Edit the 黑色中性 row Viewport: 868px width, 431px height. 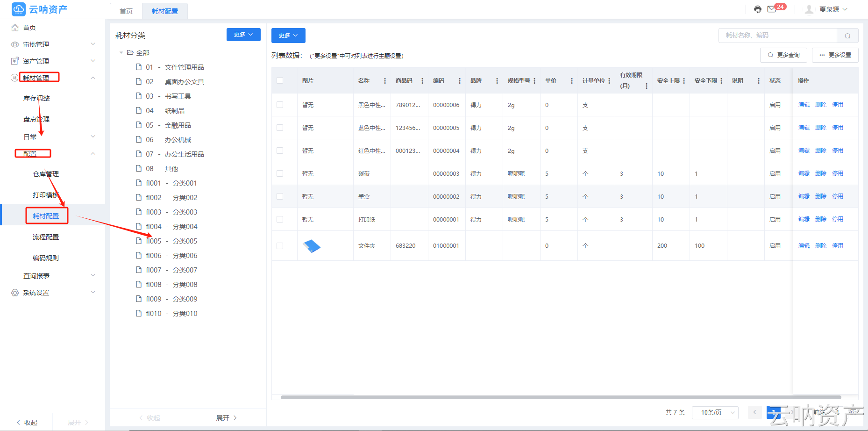[x=804, y=105]
